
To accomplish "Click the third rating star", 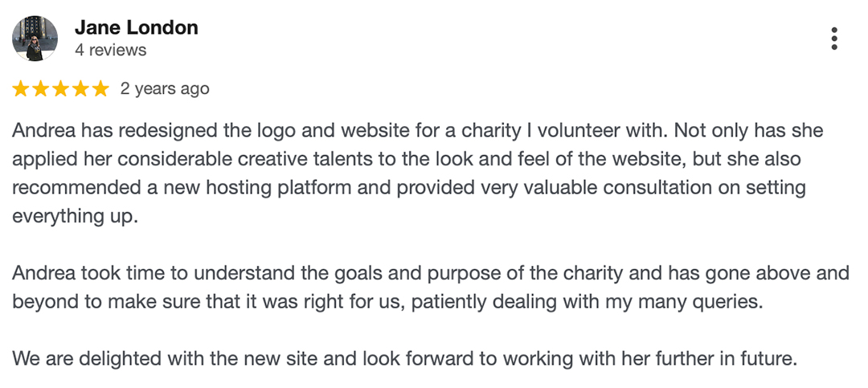I will click(60, 89).
